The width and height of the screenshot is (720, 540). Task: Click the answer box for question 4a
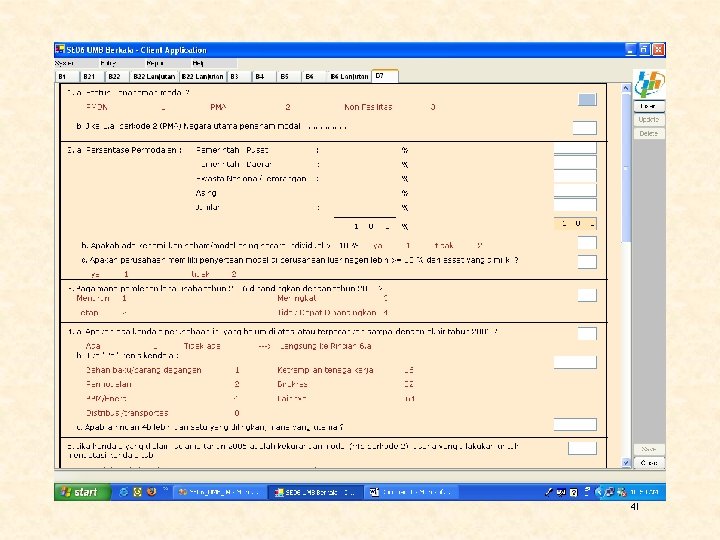(587, 334)
